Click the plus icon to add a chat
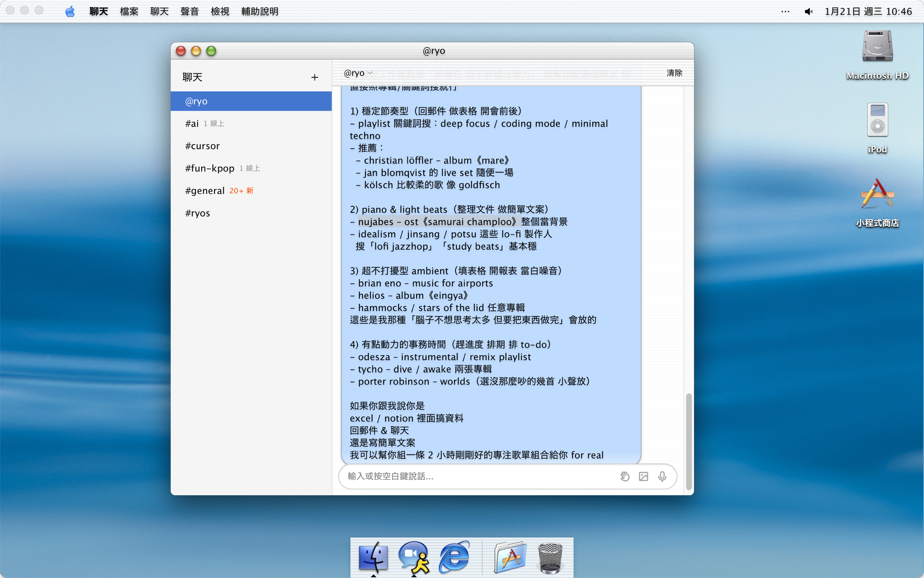This screenshot has width=924, height=578. pyautogui.click(x=315, y=77)
